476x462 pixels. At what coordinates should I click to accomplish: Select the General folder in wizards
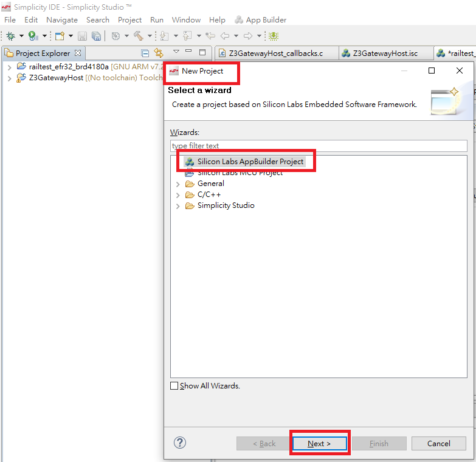205,184
